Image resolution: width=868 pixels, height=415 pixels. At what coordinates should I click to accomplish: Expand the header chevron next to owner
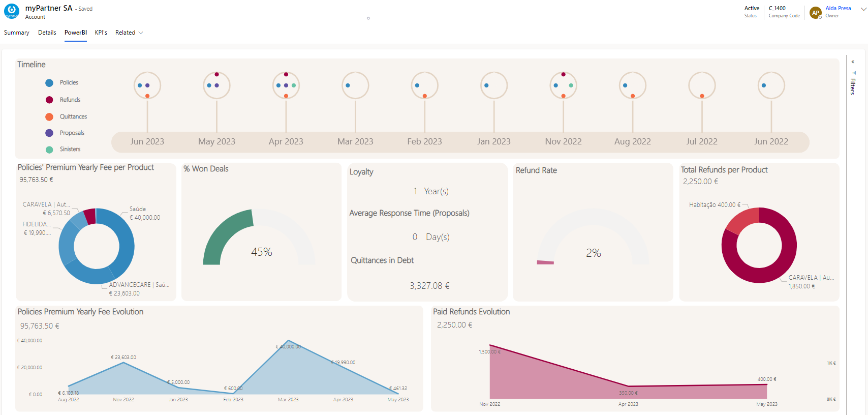pyautogui.click(x=863, y=9)
